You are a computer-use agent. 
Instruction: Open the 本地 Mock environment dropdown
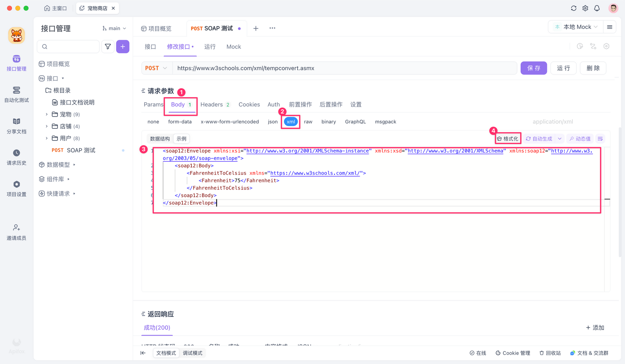coord(576,27)
